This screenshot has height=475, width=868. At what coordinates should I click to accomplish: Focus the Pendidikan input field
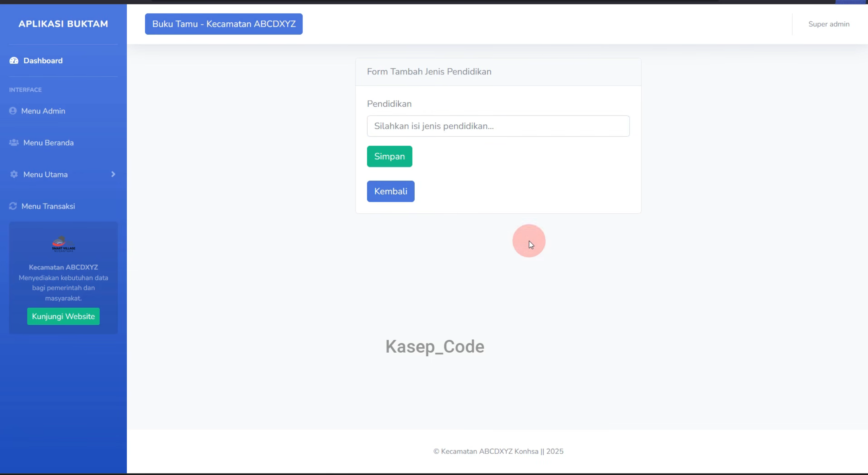[498, 126]
